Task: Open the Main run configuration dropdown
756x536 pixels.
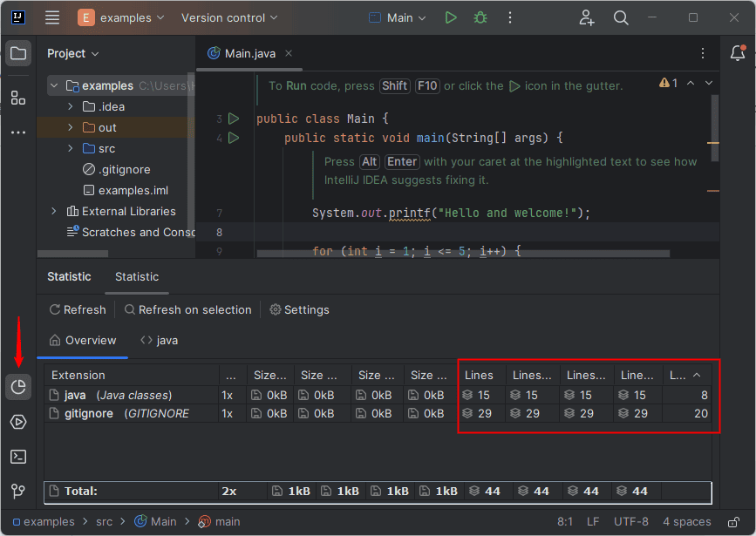Action: tap(398, 17)
